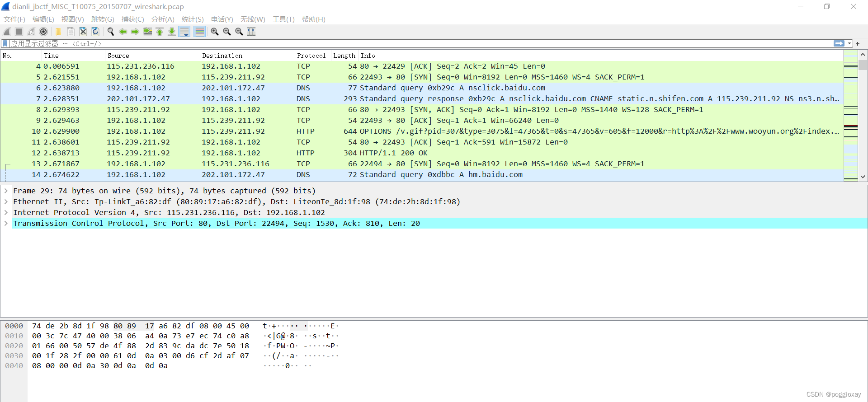
Task: Select packet 14 DNS query hm.baidu.com
Action: coord(422,174)
